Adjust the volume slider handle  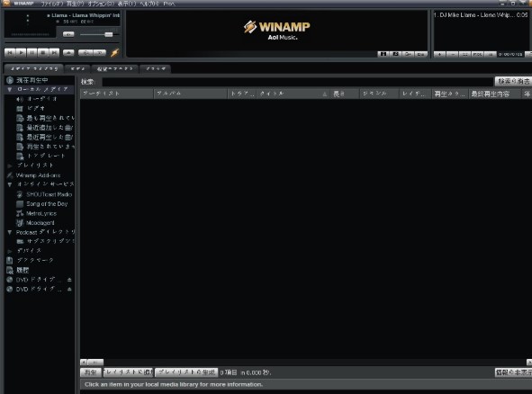click(109, 34)
